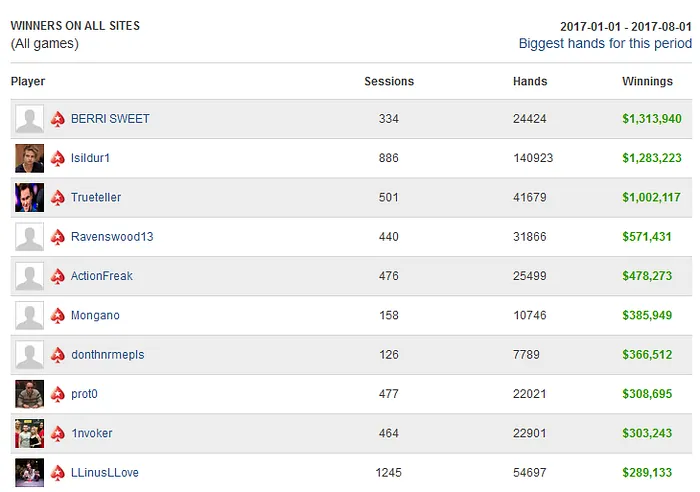Open donthnrmepls player profile link

(x=107, y=355)
